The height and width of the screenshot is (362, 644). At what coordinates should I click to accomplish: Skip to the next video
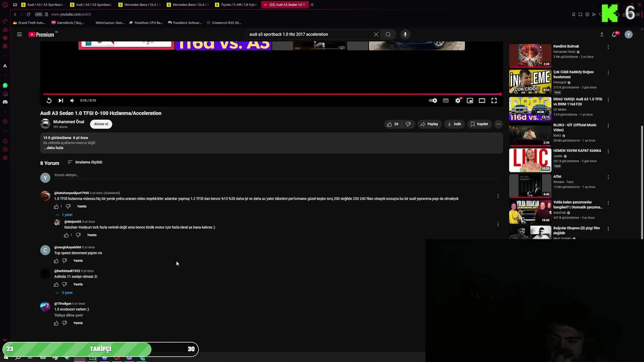[x=61, y=101]
